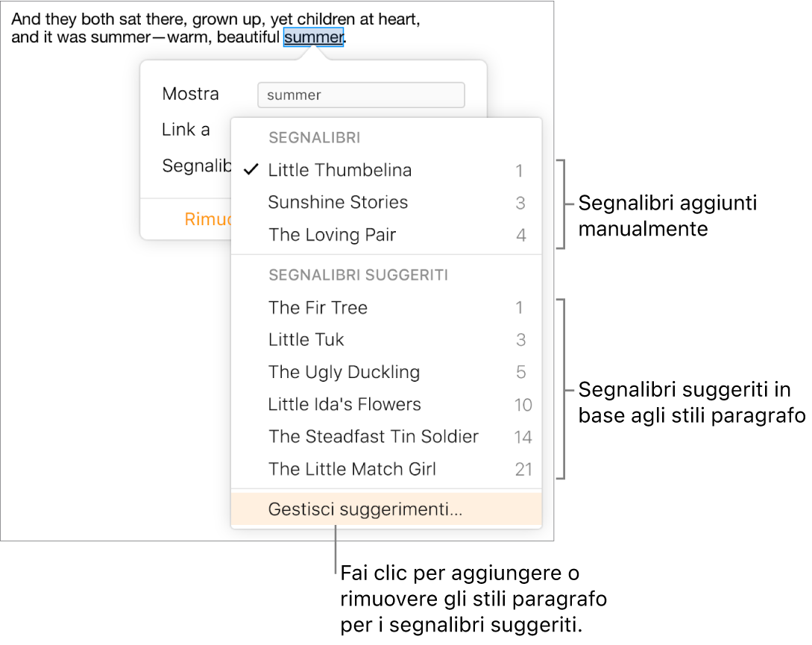This screenshot has height=645, width=812.
Task: Choose The Ugly Duckling bookmark
Action: [x=344, y=372]
